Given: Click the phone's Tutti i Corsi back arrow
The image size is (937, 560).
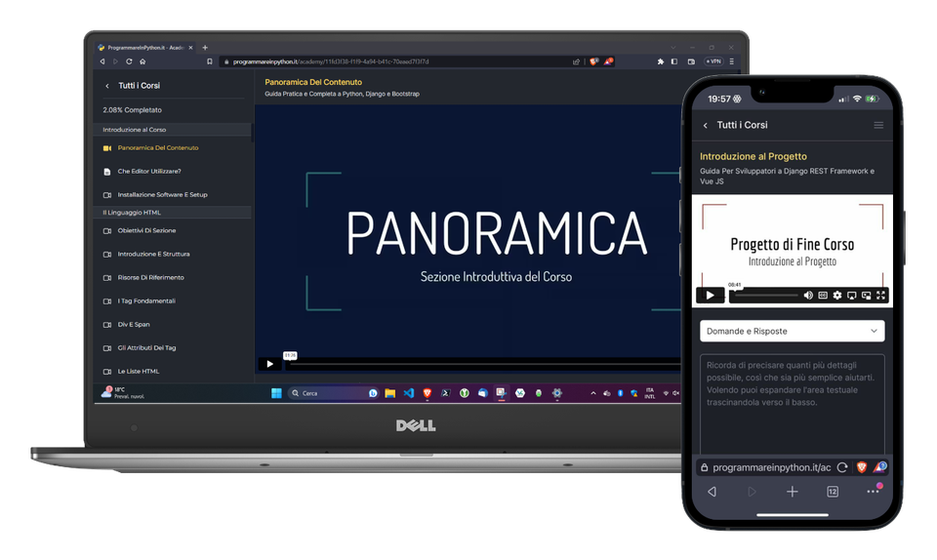Looking at the screenshot, I should pyautogui.click(x=706, y=126).
